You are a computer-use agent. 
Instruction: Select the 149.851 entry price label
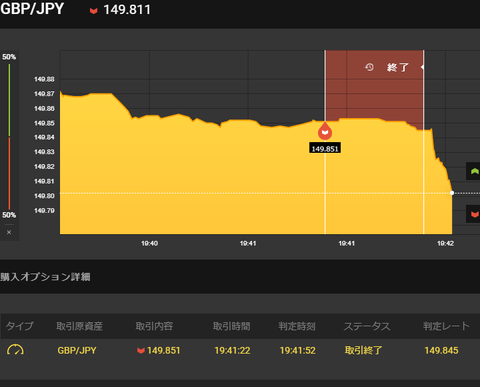click(325, 148)
